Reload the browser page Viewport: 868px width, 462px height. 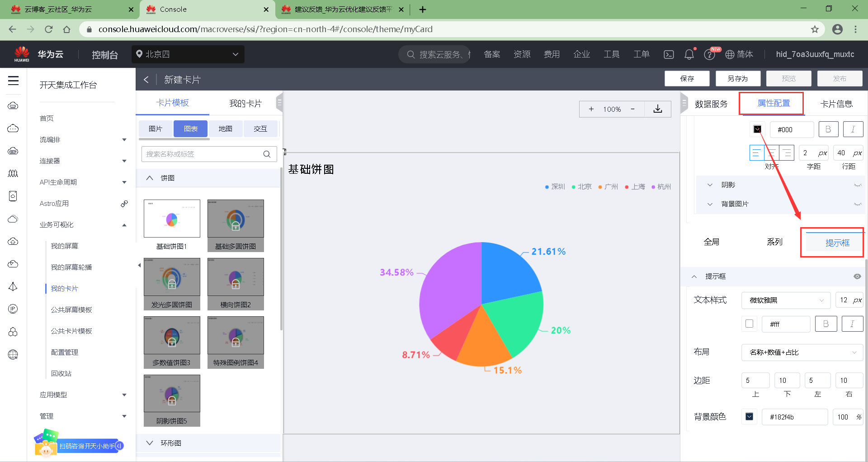click(x=49, y=29)
